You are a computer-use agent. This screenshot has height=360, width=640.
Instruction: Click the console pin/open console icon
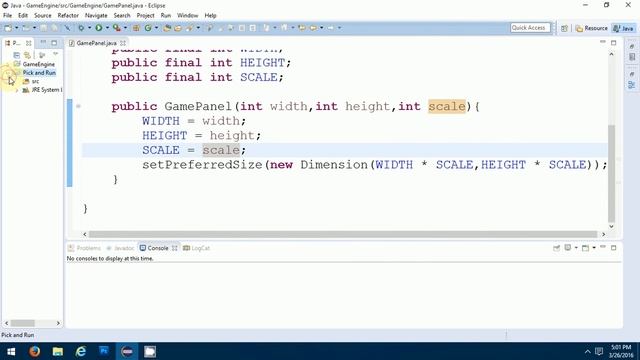556,248
